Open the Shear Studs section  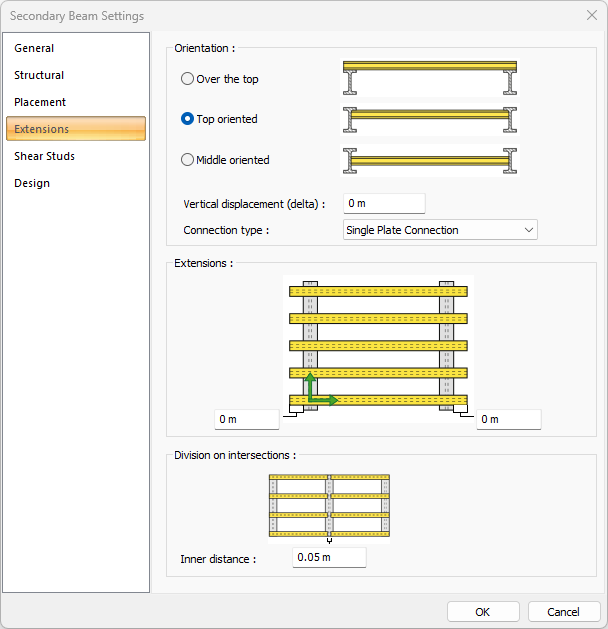coord(44,156)
